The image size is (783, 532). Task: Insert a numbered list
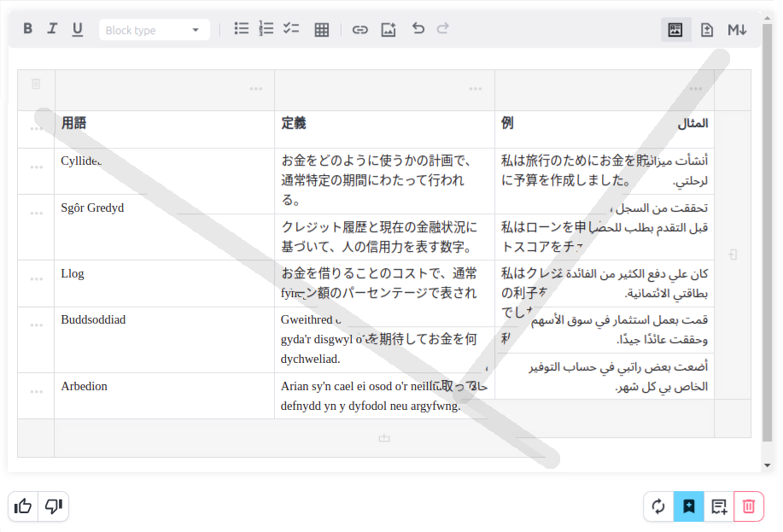pyautogui.click(x=266, y=29)
